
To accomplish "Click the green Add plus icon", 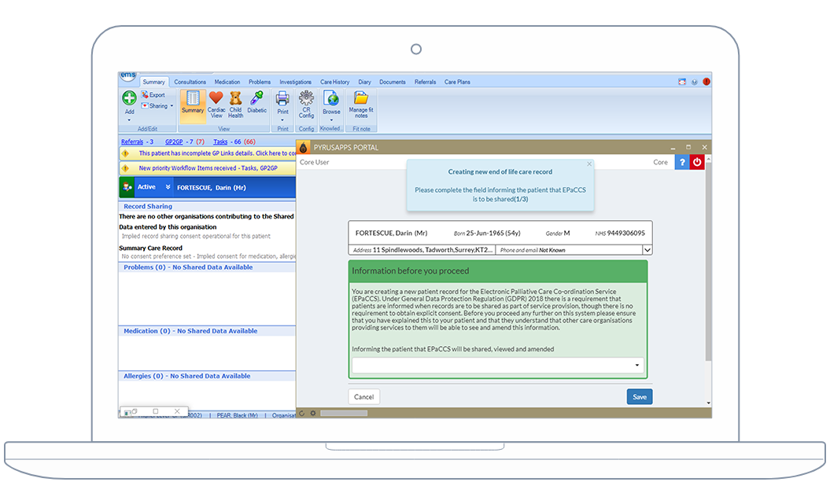I will (x=129, y=97).
